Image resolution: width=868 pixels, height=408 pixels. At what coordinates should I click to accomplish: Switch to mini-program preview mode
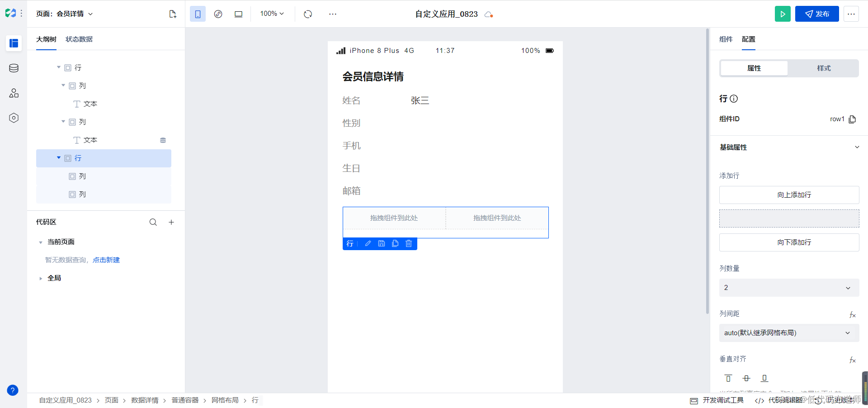tap(218, 14)
